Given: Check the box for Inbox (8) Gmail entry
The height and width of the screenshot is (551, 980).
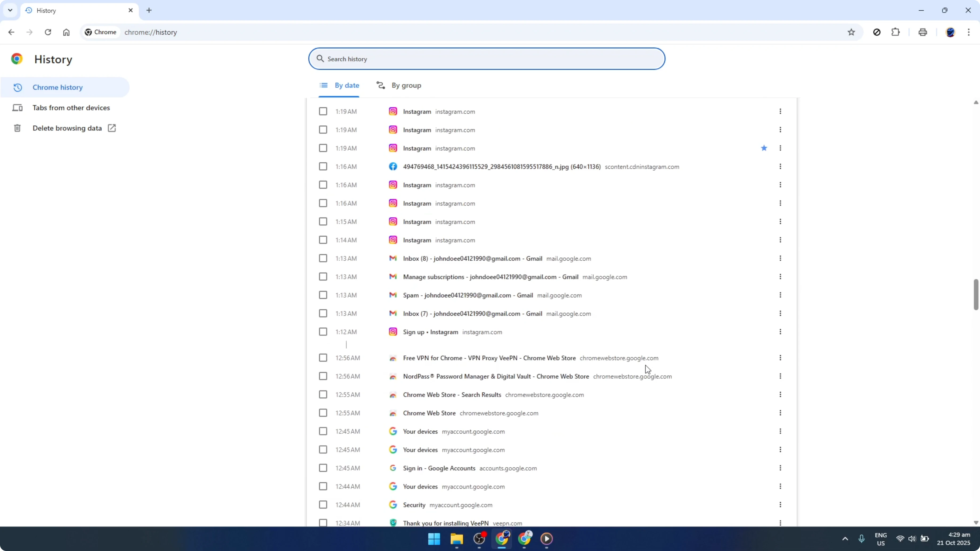Looking at the screenshot, I should [x=323, y=258].
